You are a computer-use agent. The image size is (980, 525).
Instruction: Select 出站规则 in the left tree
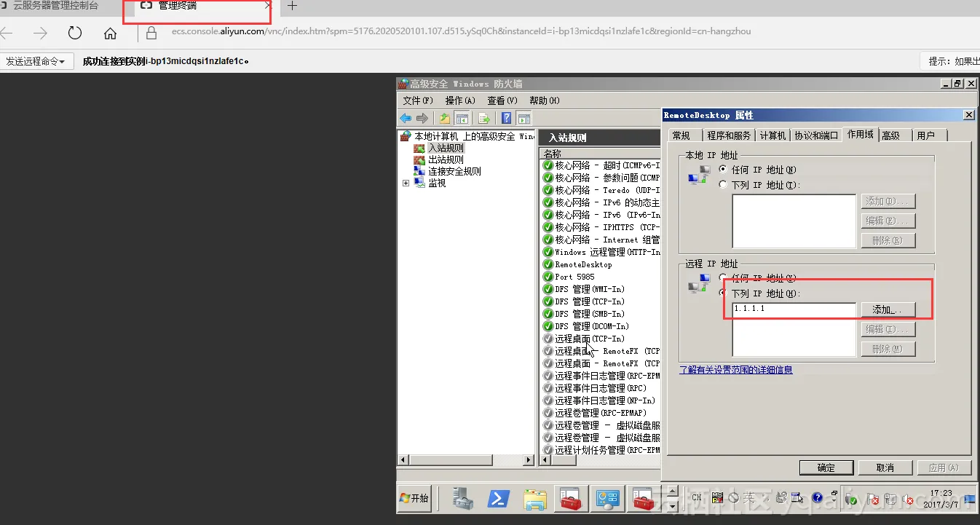pyautogui.click(x=445, y=159)
